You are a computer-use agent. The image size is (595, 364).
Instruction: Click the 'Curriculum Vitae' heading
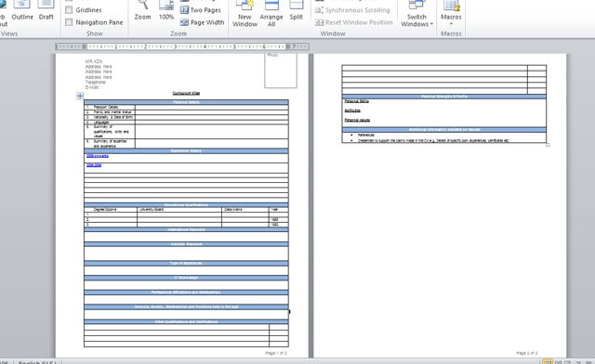(186, 93)
